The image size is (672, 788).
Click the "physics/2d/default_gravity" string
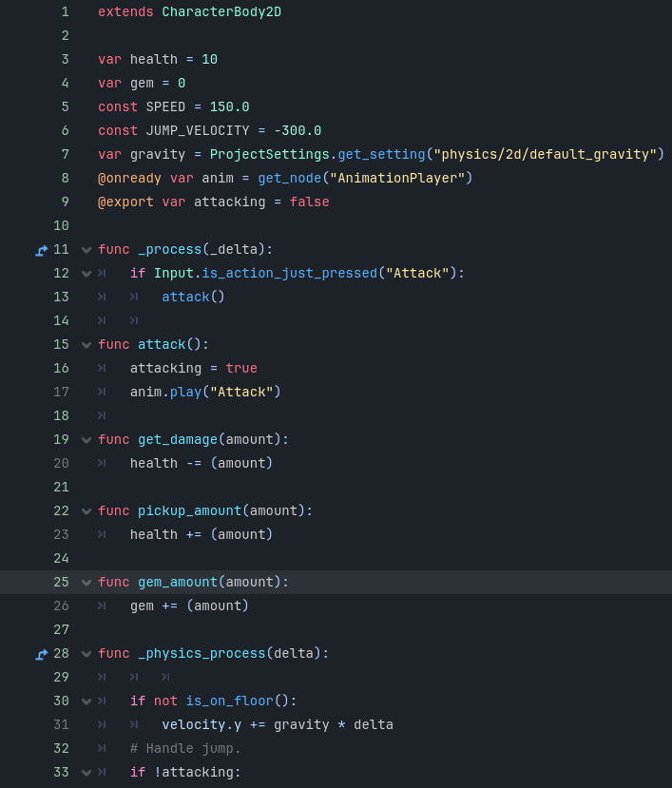(546, 154)
